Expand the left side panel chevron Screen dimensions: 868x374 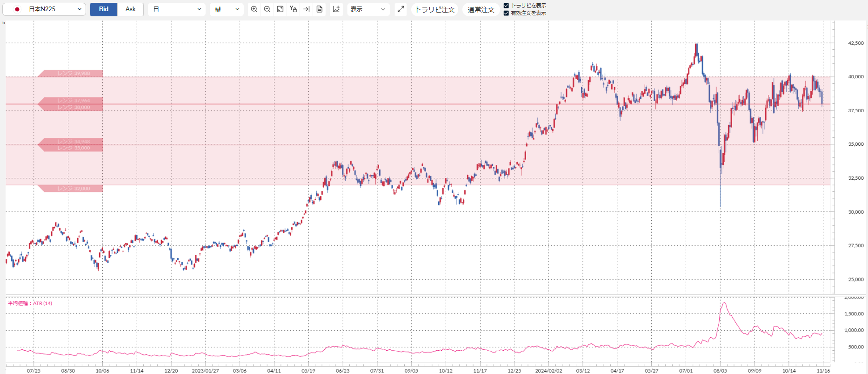[x=4, y=23]
